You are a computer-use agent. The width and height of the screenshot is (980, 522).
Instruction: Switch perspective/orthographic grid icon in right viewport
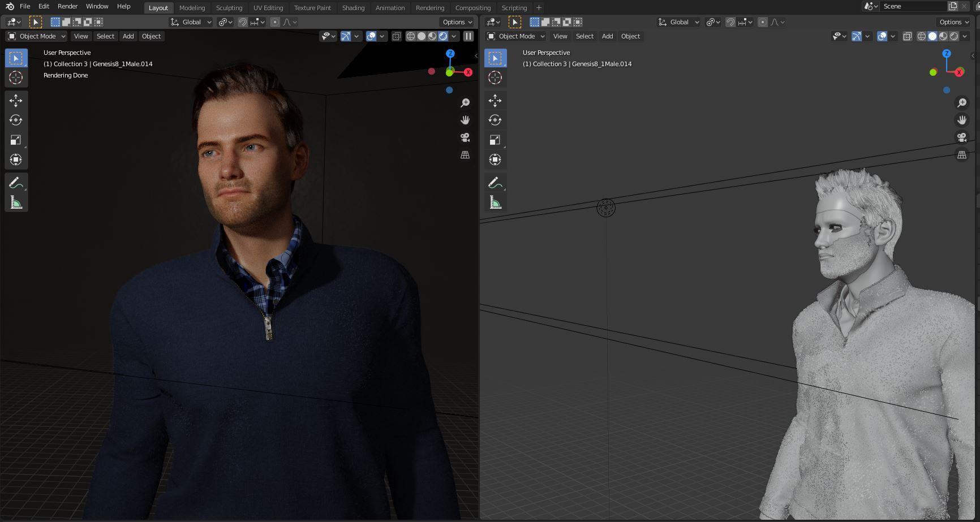[x=962, y=154]
